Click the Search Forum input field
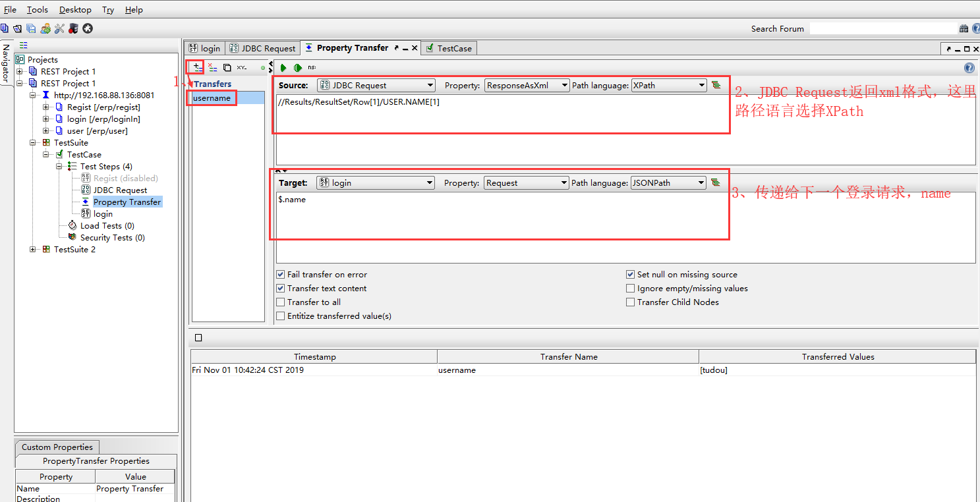 click(x=882, y=28)
